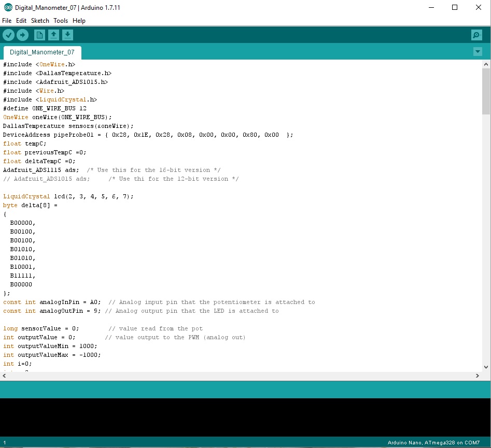Screen dimensions: 491x448
Task: Click the 'byte delta[8] =' line
Action: tap(30, 205)
